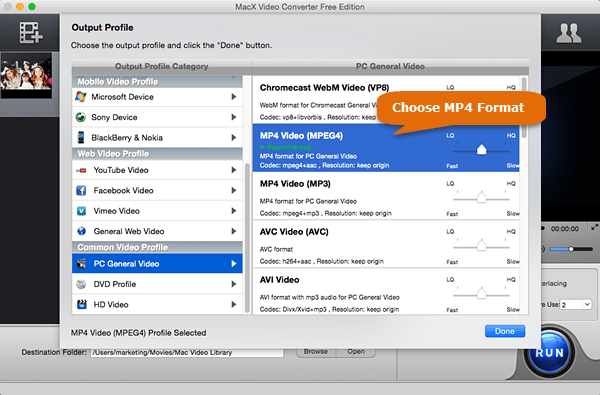600x395 pixels.
Task: Click the DVD Profile disc icon
Action: (x=81, y=284)
